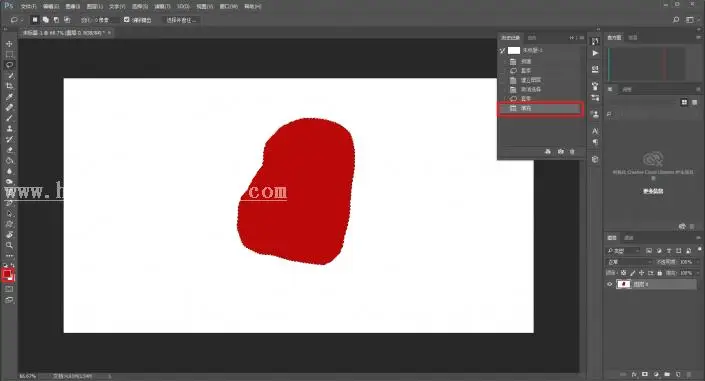Switch to the Channels tab
Screen dimensions: 705x381
click(629, 238)
